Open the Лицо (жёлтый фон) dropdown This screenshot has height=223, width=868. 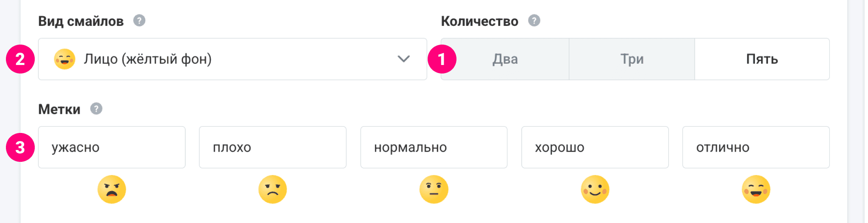point(232,59)
